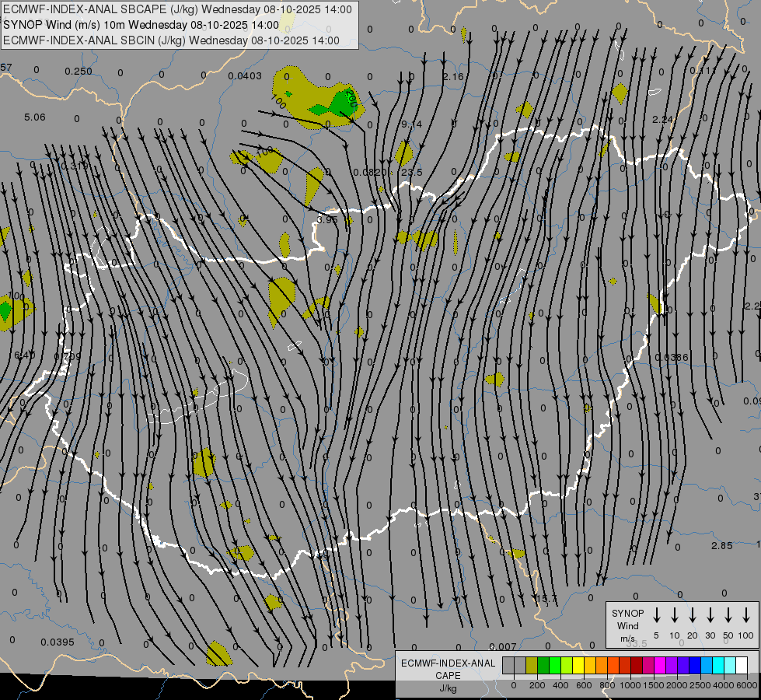The width and height of the screenshot is (761, 700).
Task: Click the 600 tick on CAPE scale
Action: click(584, 685)
